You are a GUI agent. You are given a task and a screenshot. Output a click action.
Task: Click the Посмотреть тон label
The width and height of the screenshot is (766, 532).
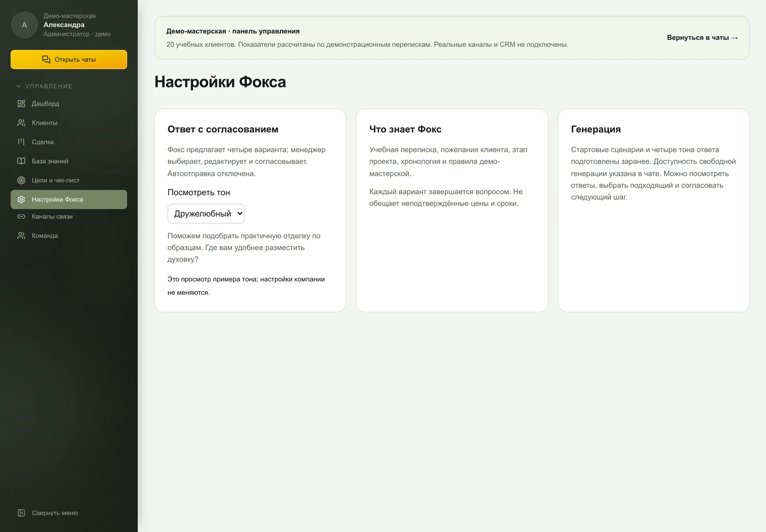[x=199, y=192]
